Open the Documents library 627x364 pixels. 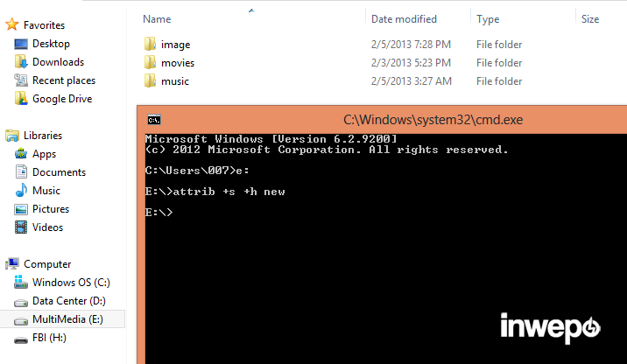click(59, 172)
